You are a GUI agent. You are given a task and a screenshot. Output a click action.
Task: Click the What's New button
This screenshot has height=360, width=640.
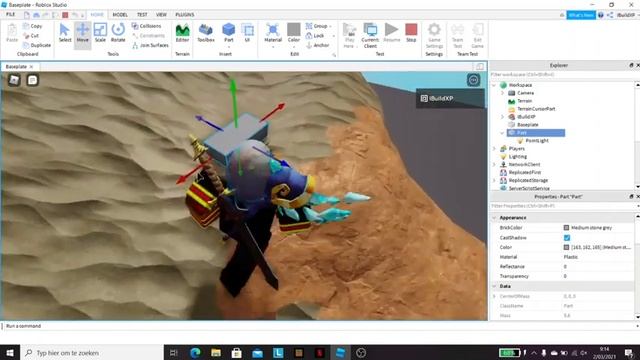coord(581,15)
